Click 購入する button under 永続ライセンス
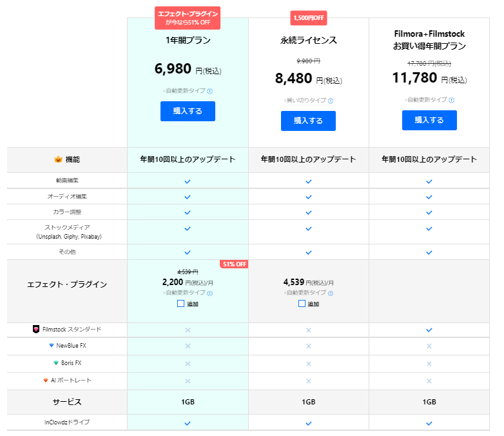Viewport: 504px width, 436px height. (x=308, y=121)
